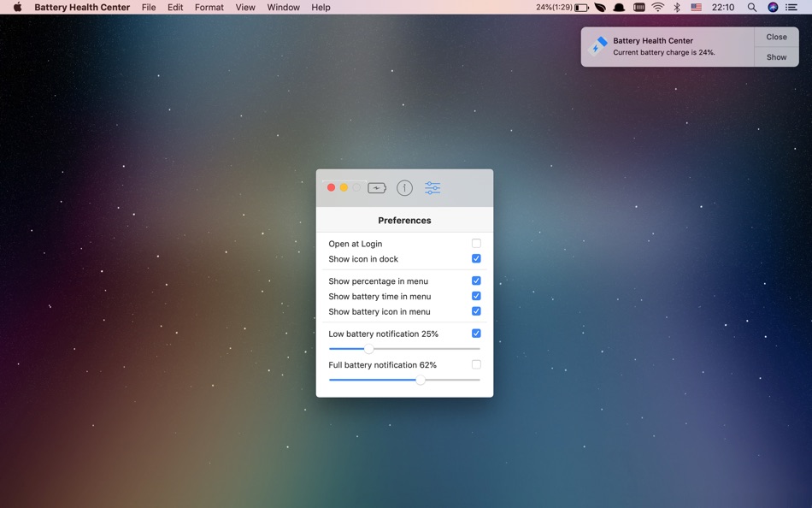Turn off Low battery notification checkbox
The image size is (812, 508).
click(x=476, y=334)
